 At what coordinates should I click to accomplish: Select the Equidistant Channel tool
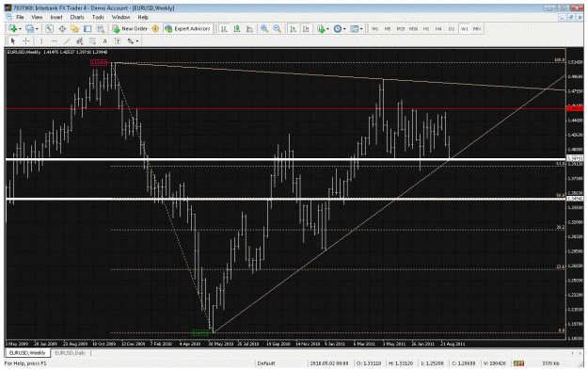pos(80,40)
